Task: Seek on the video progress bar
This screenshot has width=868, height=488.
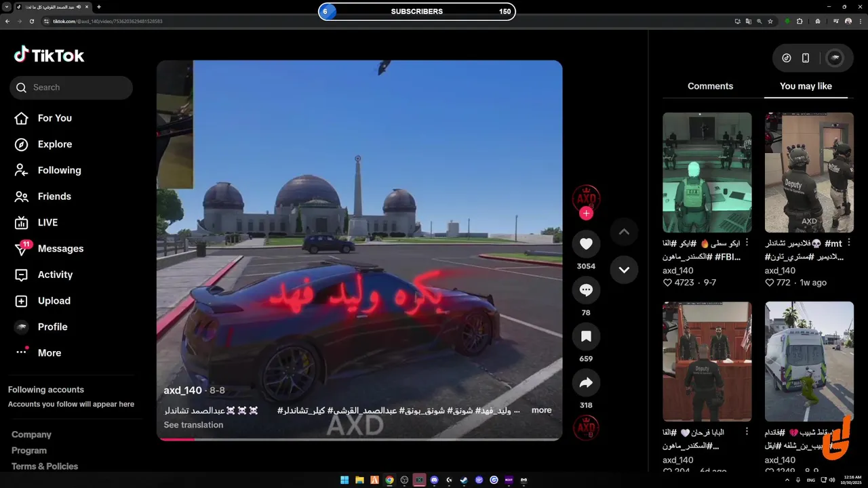Action: pos(359,439)
